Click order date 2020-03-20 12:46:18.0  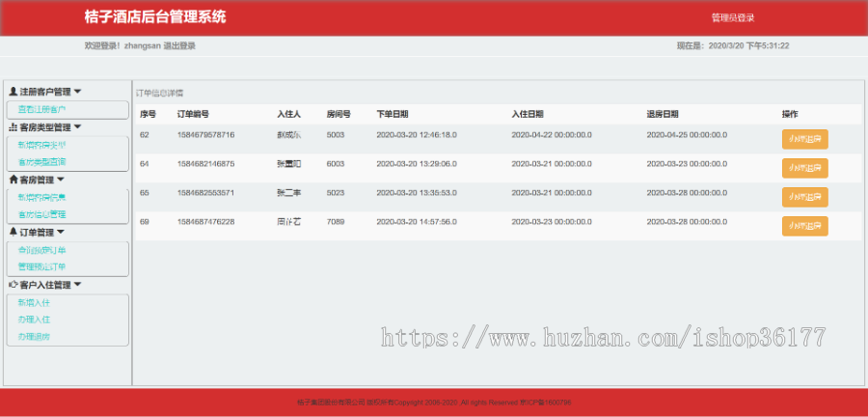417,134
